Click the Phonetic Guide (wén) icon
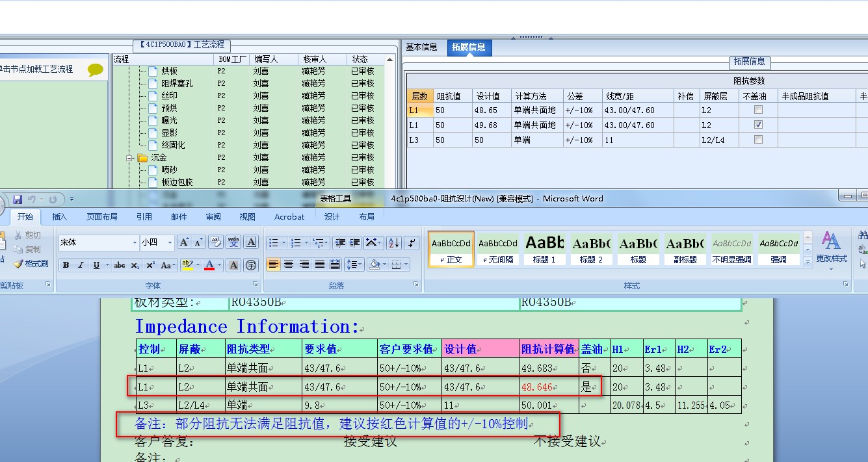The height and width of the screenshot is (462, 868). [233, 242]
